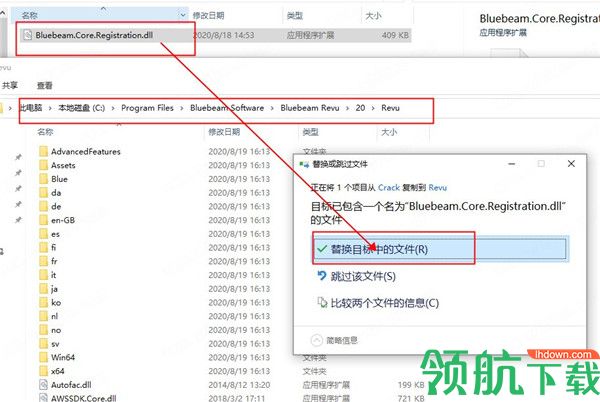Open the no folder icon
600x402 pixels.
point(44,330)
